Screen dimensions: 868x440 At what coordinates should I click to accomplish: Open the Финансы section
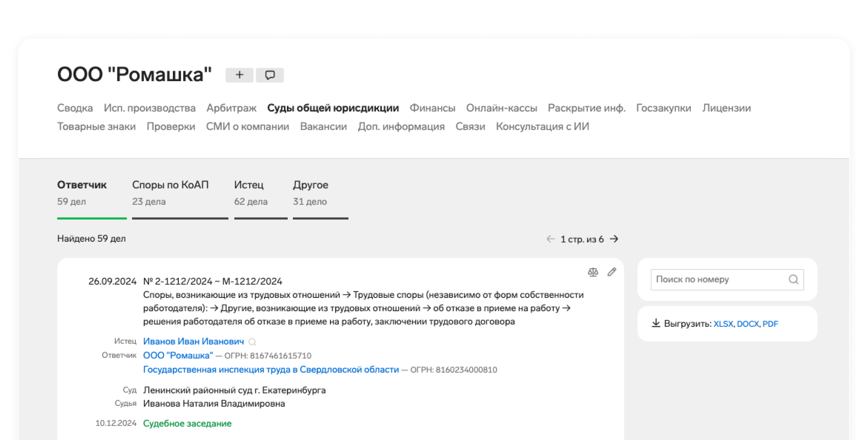coord(432,108)
